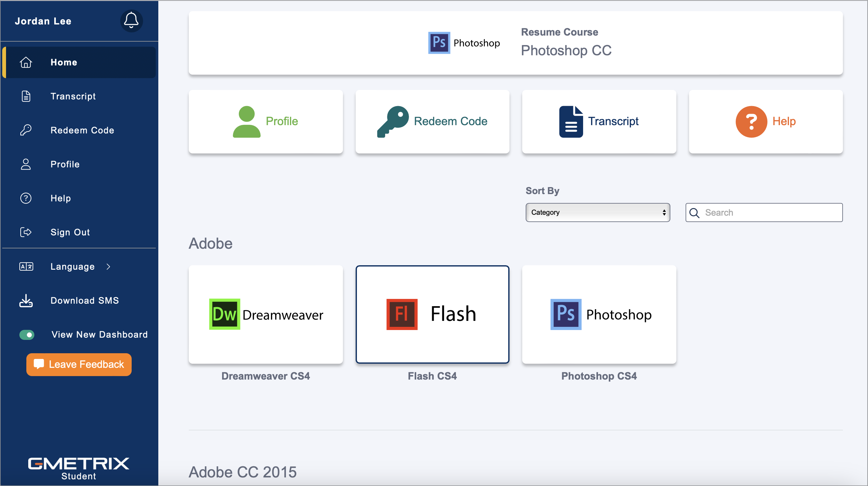The width and height of the screenshot is (868, 486).
Task: Open Transcript from the sidebar menu
Action: tap(73, 97)
